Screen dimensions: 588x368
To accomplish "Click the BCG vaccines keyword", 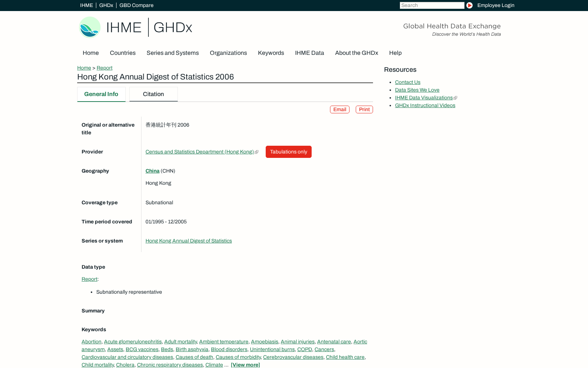I will (x=142, y=349).
